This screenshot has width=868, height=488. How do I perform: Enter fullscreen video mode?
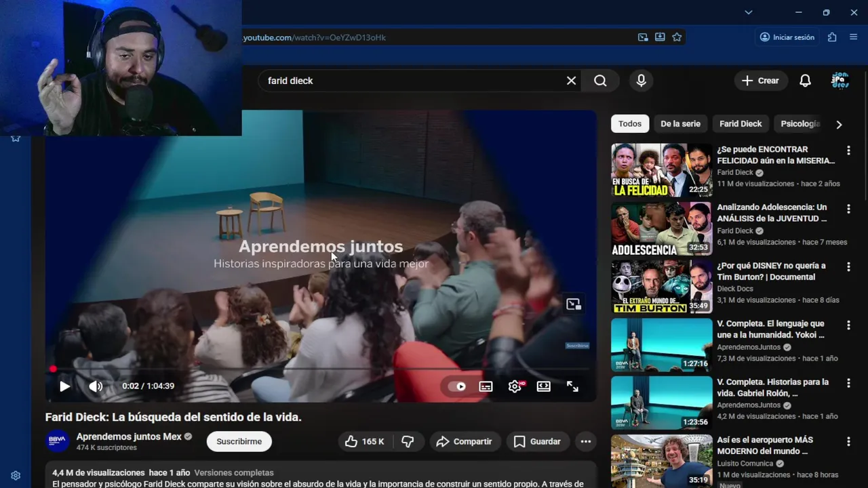point(573,386)
